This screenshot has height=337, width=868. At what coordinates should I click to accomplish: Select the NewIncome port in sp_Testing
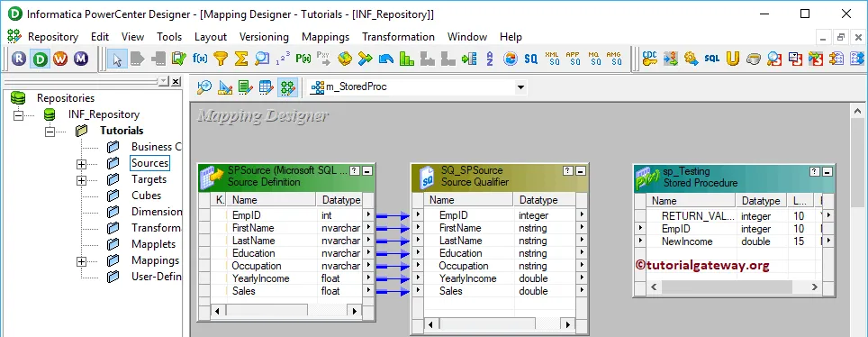[x=686, y=241]
